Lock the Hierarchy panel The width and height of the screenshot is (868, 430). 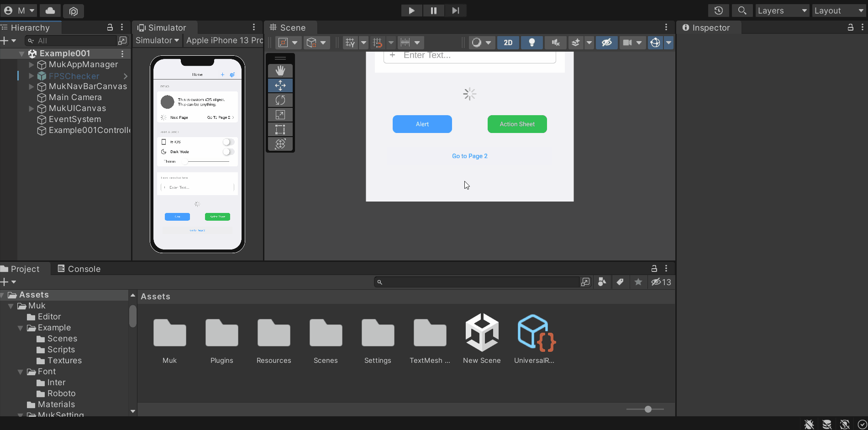pos(110,27)
